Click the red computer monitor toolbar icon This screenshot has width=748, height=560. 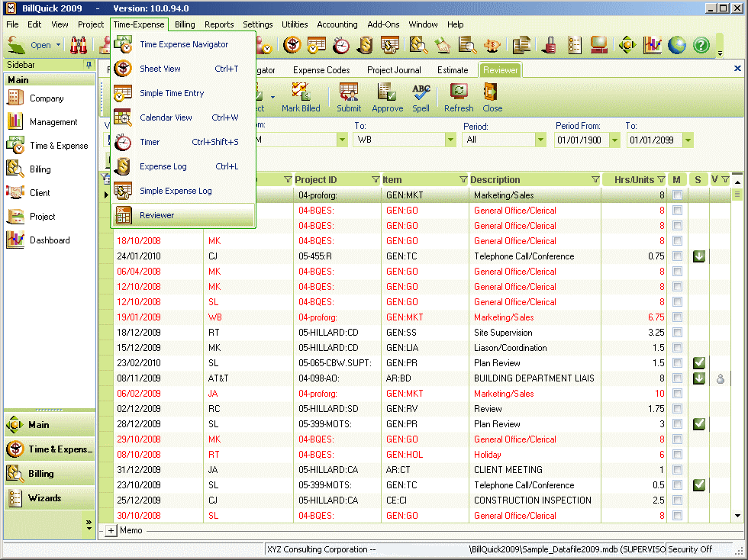click(x=598, y=45)
